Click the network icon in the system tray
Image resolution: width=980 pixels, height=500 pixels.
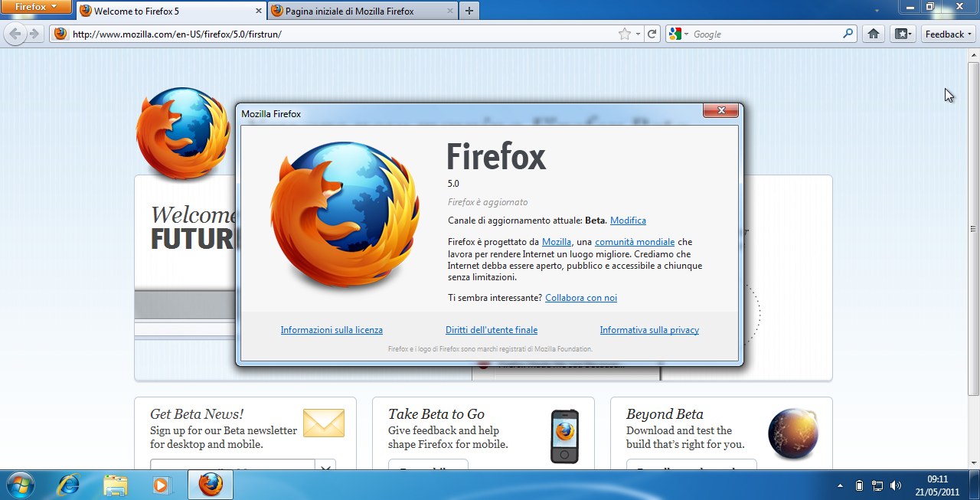pyautogui.click(x=877, y=485)
